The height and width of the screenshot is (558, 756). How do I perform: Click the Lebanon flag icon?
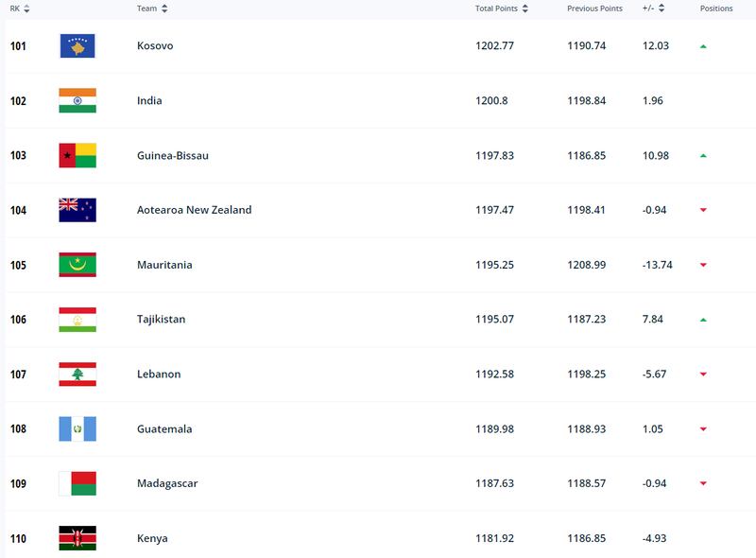pyautogui.click(x=77, y=375)
